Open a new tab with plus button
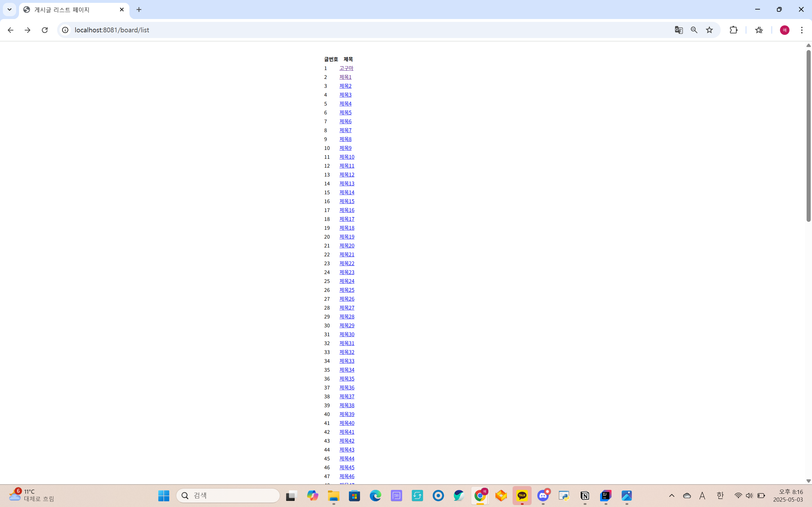This screenshot has height=507, width=812. [139, 10]
